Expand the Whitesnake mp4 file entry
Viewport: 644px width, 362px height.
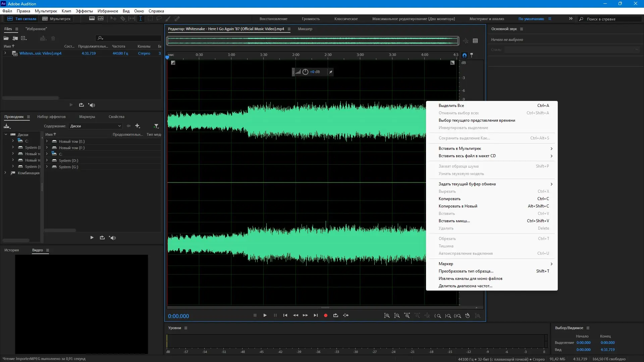pyautogui.click(x=5, y=53)
